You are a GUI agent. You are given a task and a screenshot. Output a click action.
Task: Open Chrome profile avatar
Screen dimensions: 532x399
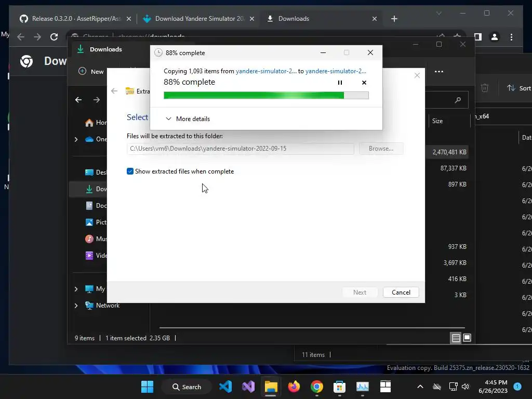click(495, 37)
